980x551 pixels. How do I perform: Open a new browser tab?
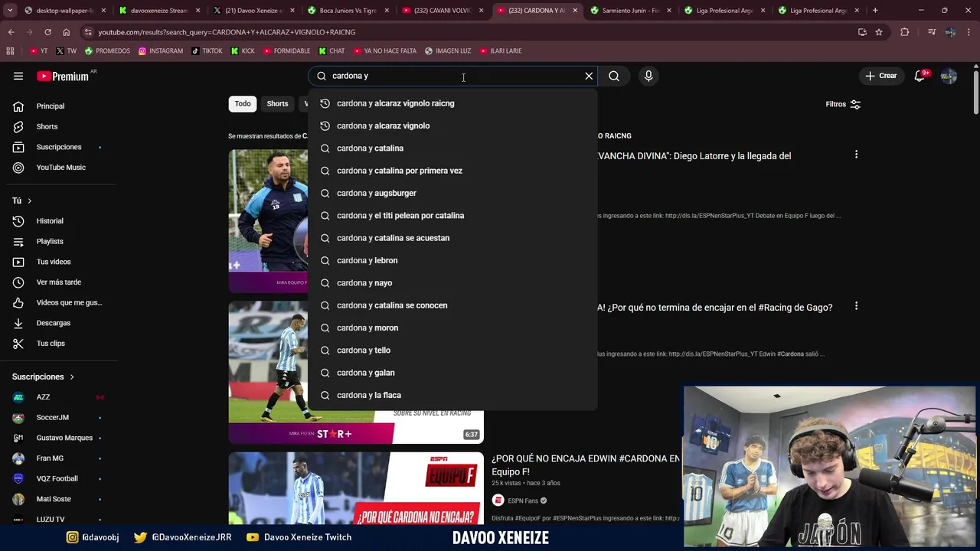[x=875, y=11]
